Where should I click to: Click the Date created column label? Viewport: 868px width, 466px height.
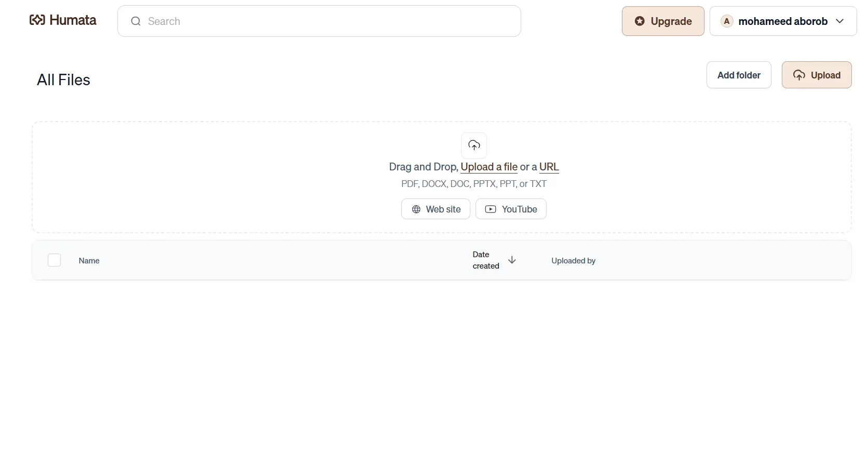[x=485, y=260]
